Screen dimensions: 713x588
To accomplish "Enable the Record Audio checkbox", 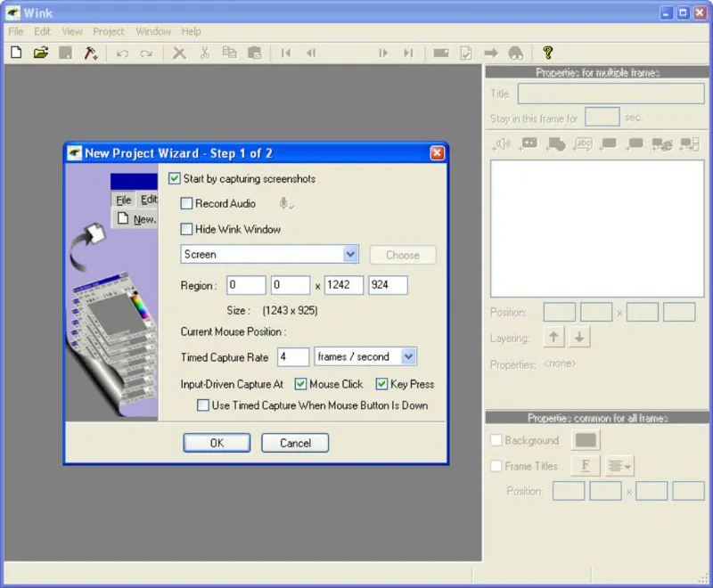I will pyautogui.click(x=186, y=203).
